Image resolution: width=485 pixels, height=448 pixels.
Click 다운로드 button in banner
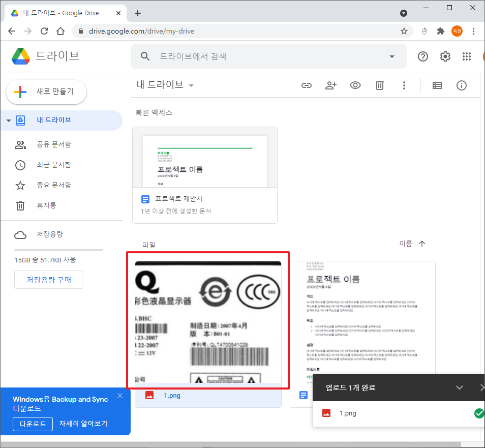pos(33,424)
